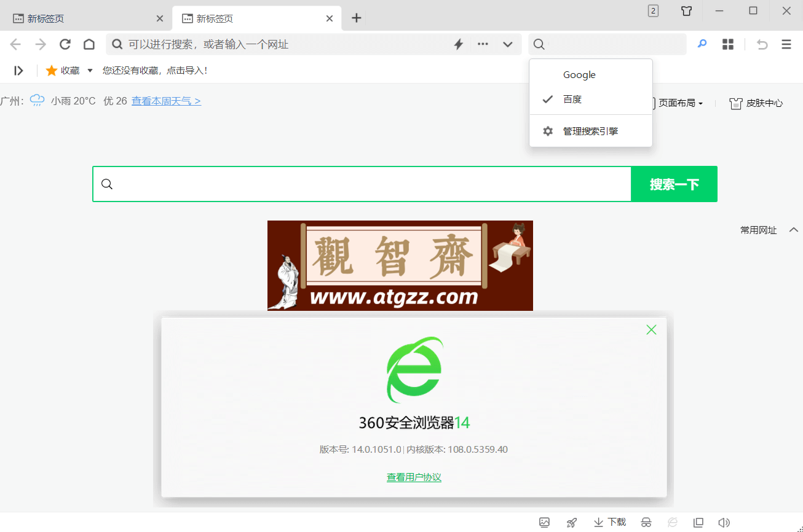Close the inactive 新标签页 tab
The height and width of the screenshot is (532, 803).
(x=160, y=18)
